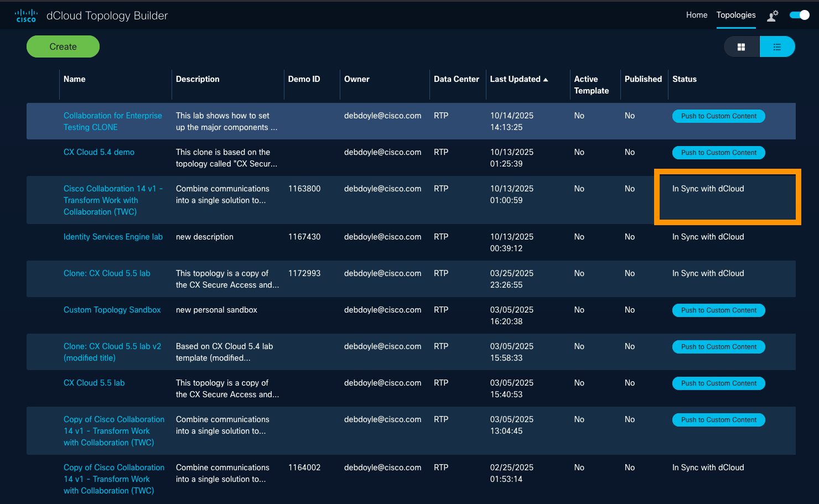
Task: Open the CX Cloud 5.4 demo topology
Action: tap(99, 152)
